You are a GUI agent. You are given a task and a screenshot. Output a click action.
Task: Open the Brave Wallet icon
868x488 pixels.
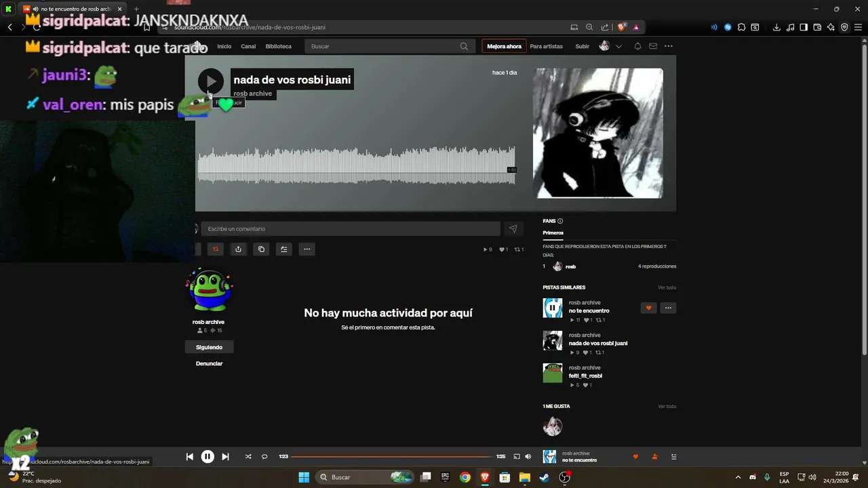(817, 27)
